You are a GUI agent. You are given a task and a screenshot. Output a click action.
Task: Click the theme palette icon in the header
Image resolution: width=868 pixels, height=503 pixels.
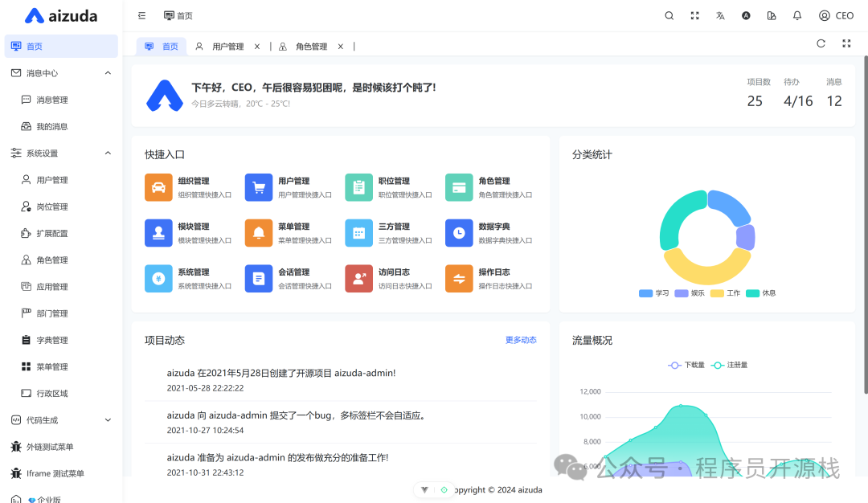(772, 15)
